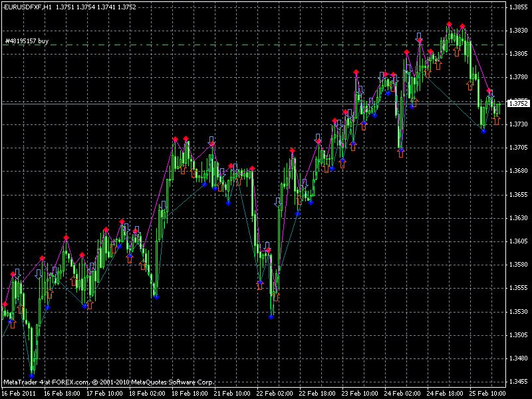Click the 1.3780 price axis label
Image resolution: width=532 pixels, height=399 pixels.
click(519, 77)
